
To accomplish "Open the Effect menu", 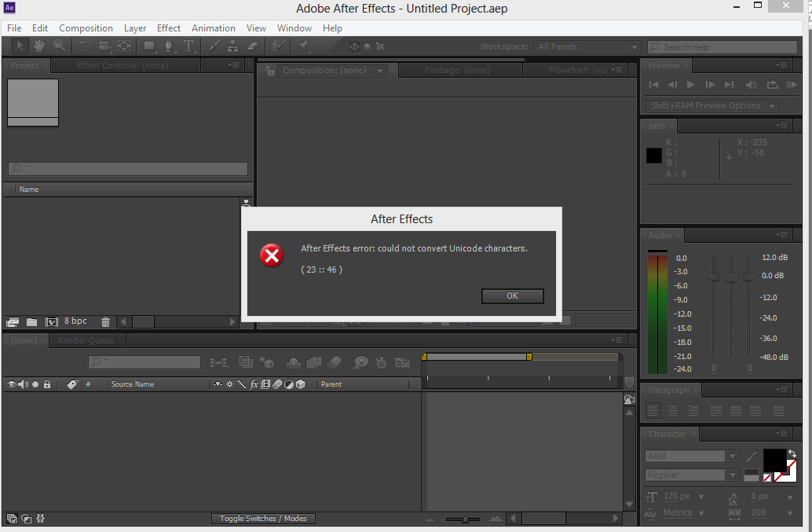I will pos(169,28).
